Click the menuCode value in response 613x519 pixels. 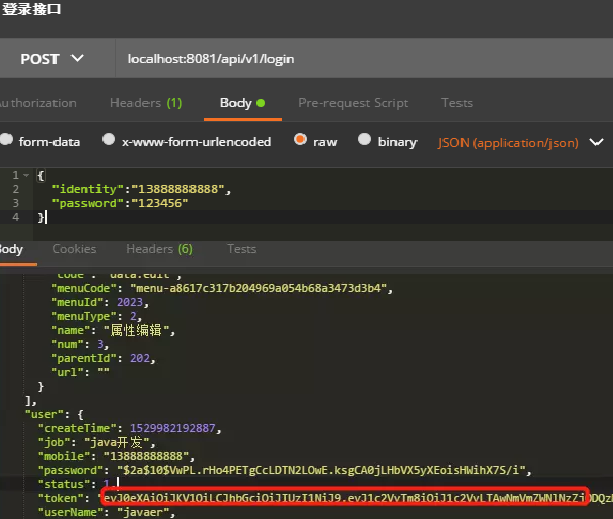259,288
